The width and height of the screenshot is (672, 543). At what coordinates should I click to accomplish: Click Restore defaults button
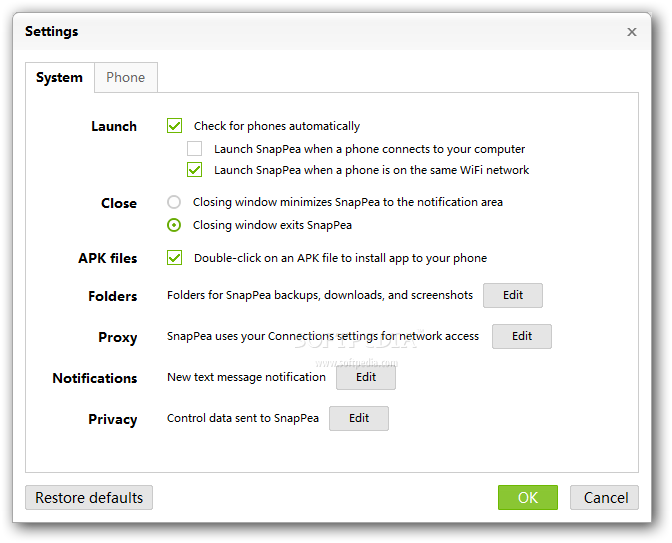point(89,498)
